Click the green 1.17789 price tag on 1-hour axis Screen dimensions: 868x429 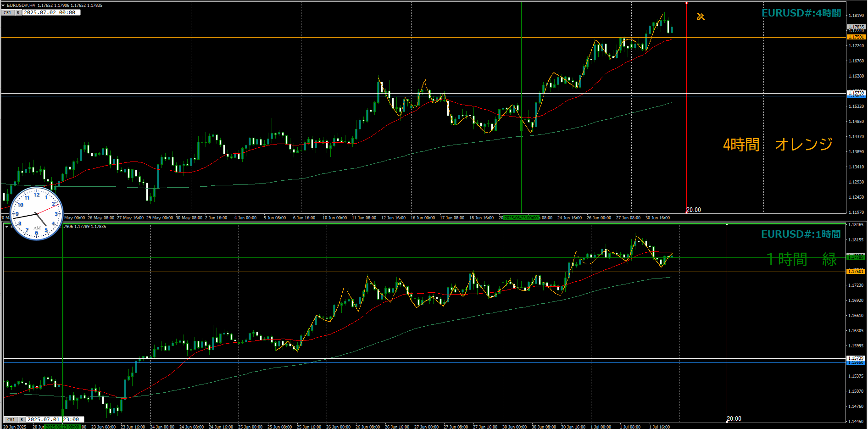pos(856,257)
